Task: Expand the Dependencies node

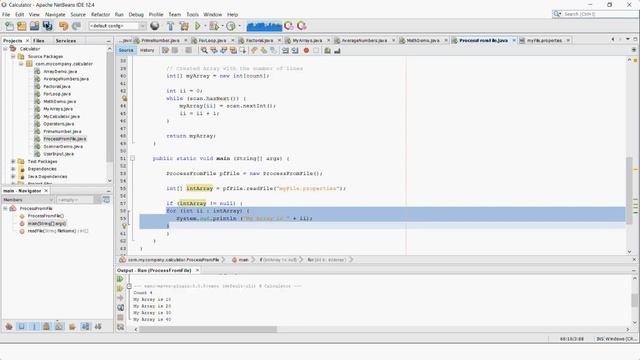Action: point(13,169)
